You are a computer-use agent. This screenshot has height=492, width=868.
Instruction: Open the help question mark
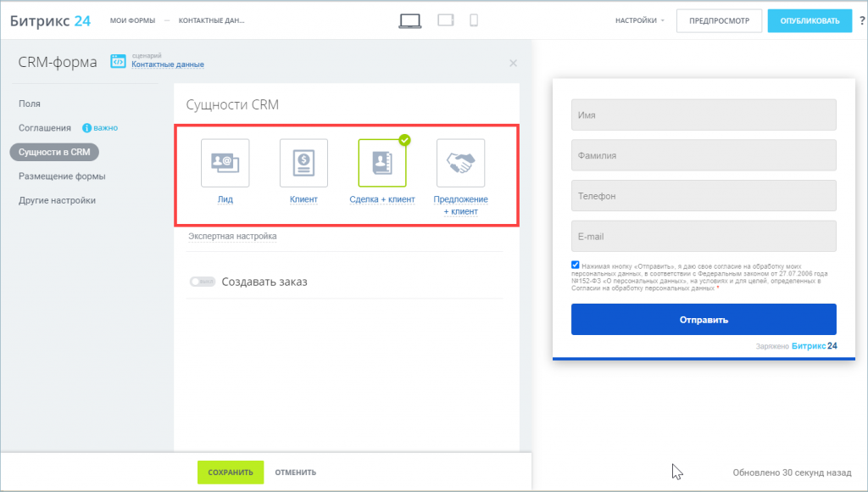click(862, 21)
